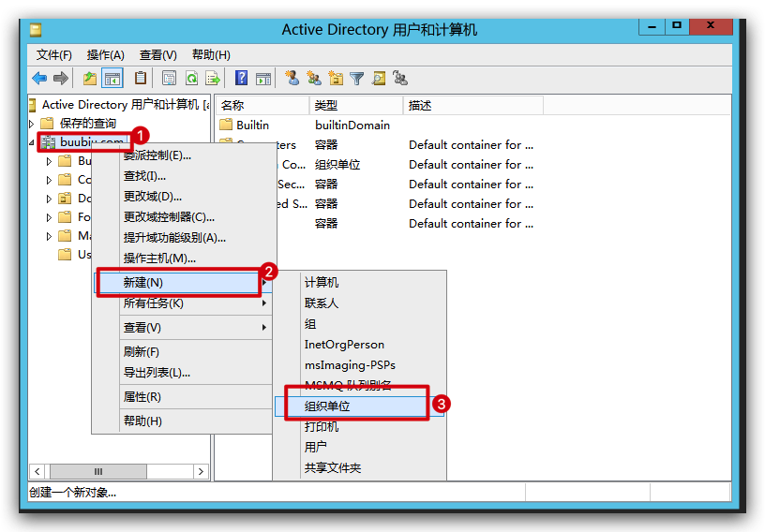Click the green Refresh toolbar icon
The image size is (765, 532).
191,79
